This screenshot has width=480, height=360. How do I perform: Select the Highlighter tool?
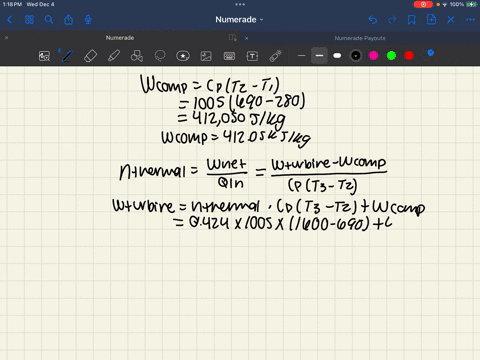(114, 56)
